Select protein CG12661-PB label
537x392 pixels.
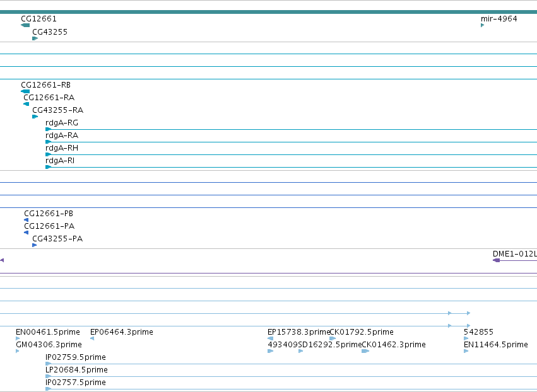pyautogui.click(x=49, y=214)
